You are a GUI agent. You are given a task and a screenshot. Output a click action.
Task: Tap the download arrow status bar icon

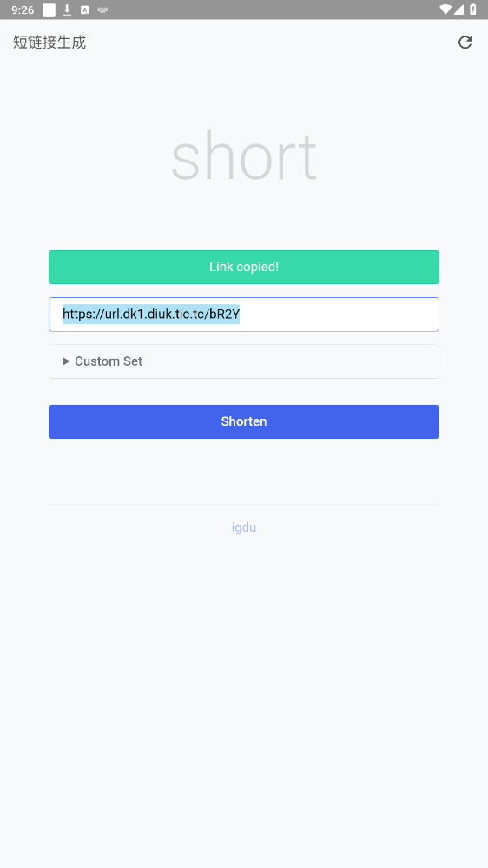pos(67,10)
